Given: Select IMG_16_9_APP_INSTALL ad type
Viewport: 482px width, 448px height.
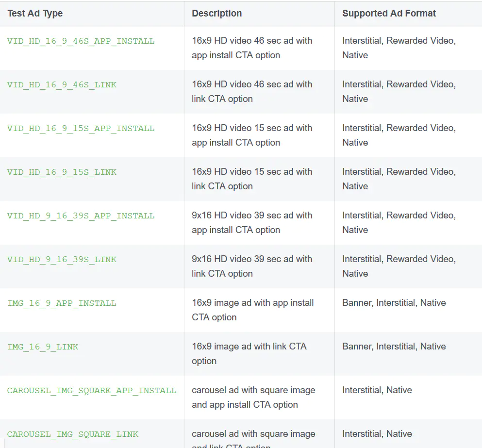Looking at the screenshot, I should pyautogui.click(x=62, y=303).
